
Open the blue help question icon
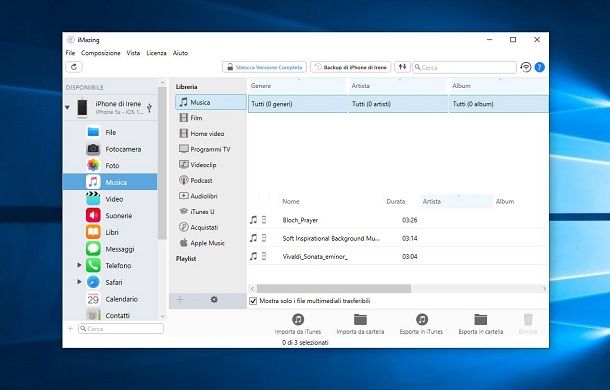(539, 67)
